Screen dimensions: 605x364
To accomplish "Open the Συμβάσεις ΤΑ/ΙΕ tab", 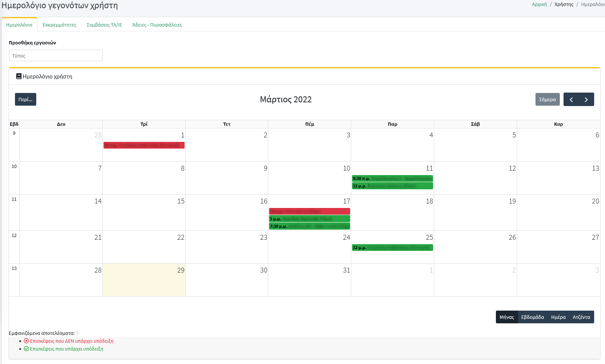I will [x=104, y=25].
